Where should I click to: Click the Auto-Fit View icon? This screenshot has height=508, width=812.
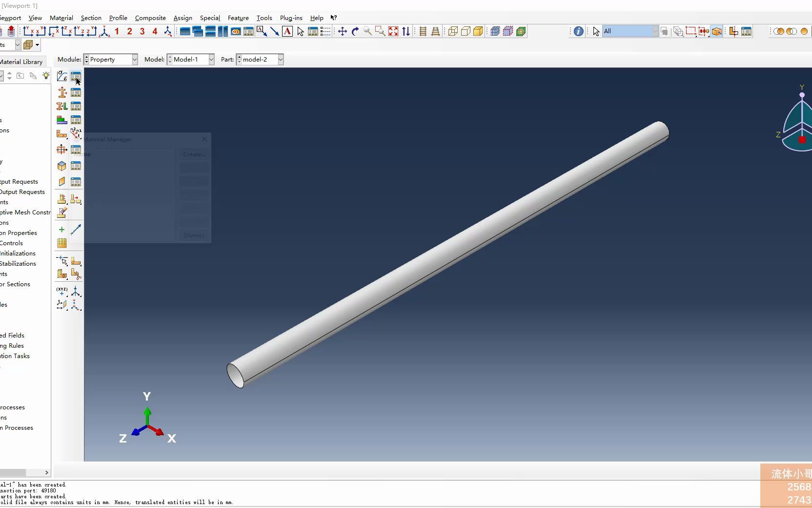tap(393, 32)
